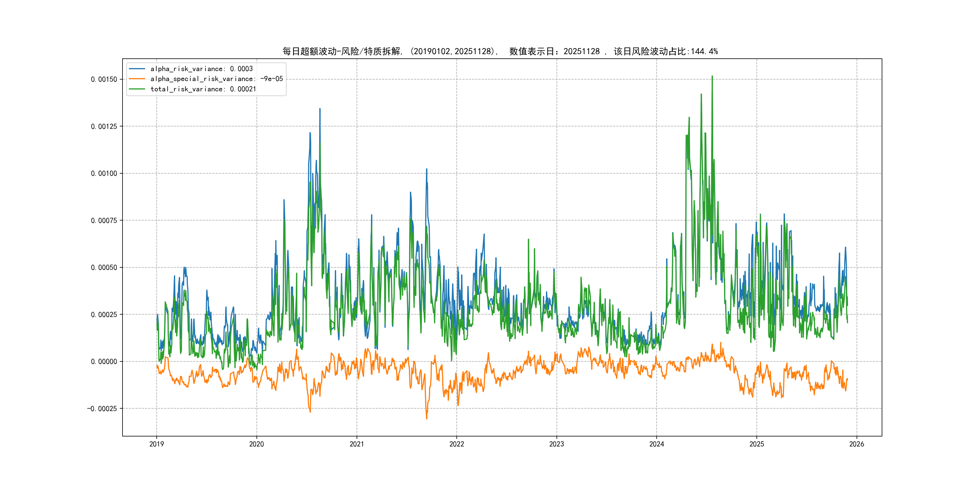Click the 2023 x-axis tick label

[557, 444]
